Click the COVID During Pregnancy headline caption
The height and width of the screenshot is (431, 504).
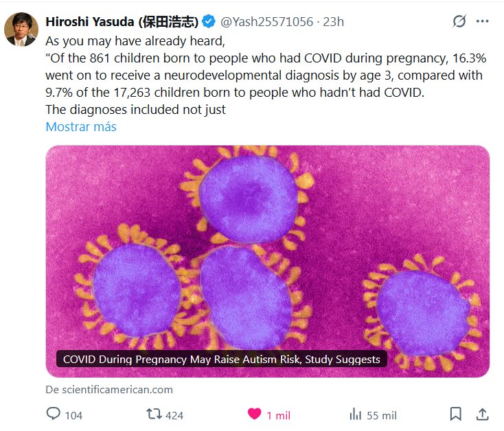click(221, 360)
